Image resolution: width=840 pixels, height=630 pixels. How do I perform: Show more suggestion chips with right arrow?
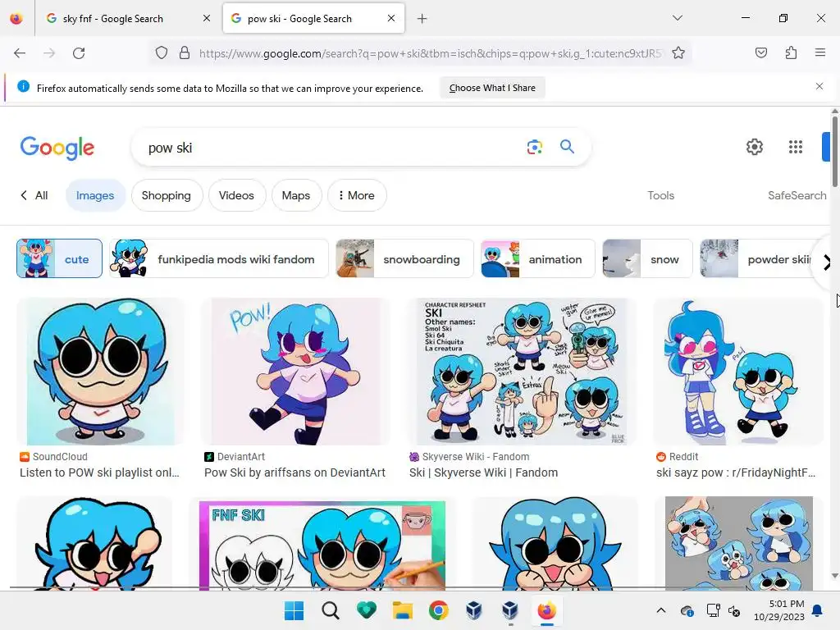pos(827,262)
